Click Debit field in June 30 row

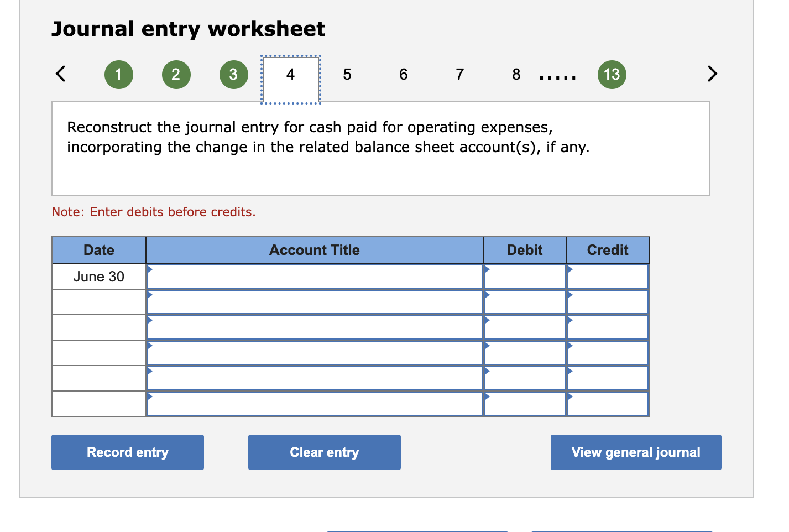[x=525, y=277]
